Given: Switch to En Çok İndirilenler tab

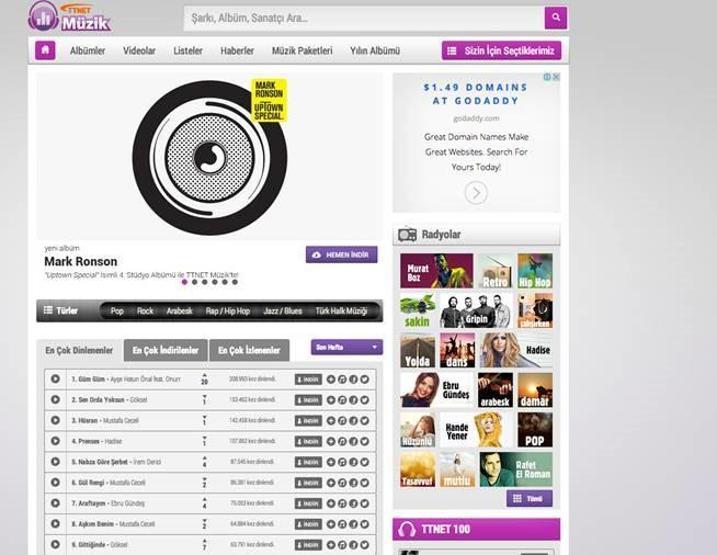Looking at the screenshot, I should pyautogui.click(x=166, y=351).
